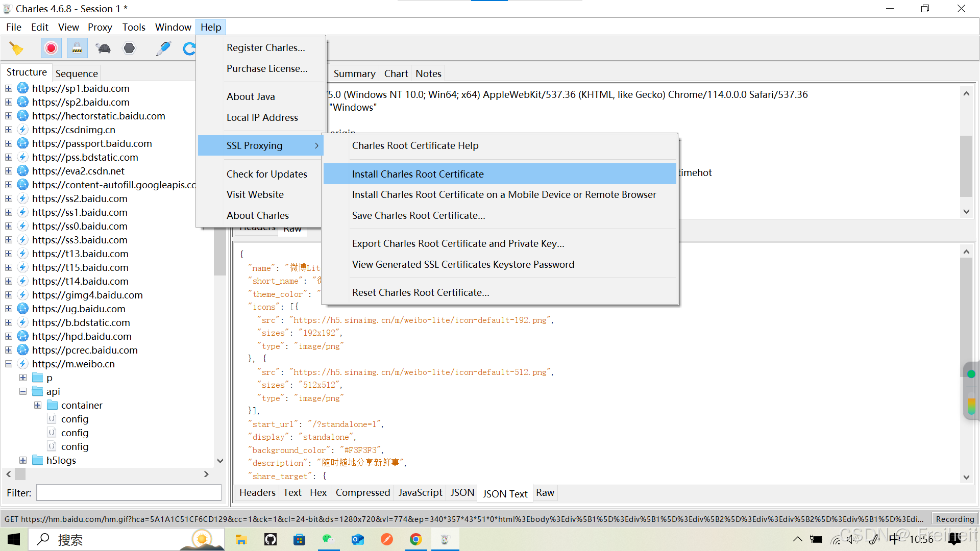Open the SSL Proxying submenu arrow
This screenshot has width=980, height=551.
click(x=316, y=145)
